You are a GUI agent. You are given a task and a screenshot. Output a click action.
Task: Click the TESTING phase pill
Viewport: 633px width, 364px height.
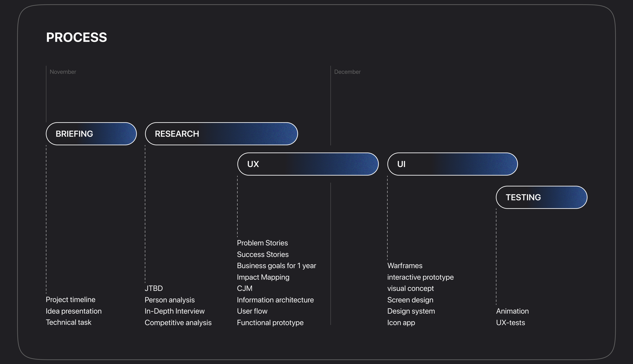[x=541, y=197]
